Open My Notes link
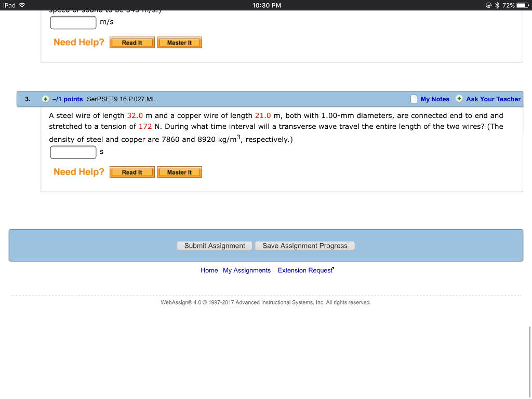Screen dimensions: 532x399 [x=435, y=99]
